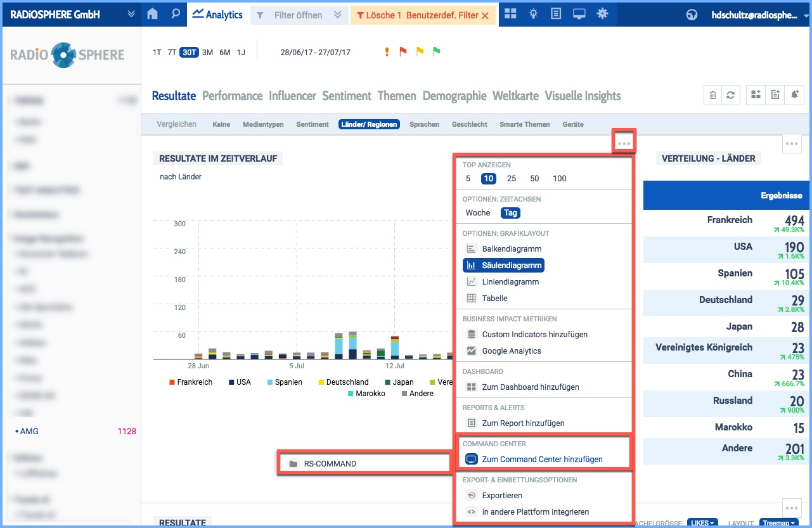This screenshot has height=528, width=812.
Task: Click the lightbulb insights icon
Action: pos(533,13)
